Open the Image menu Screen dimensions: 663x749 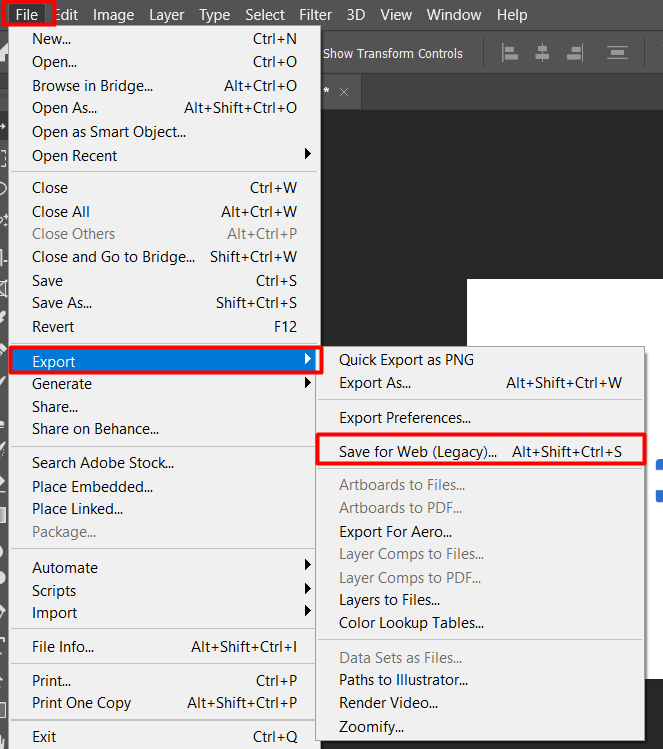113,15
